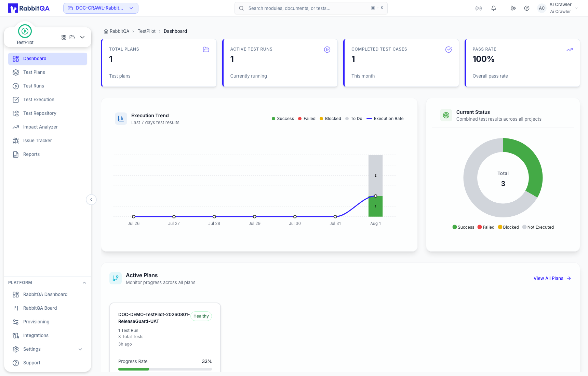Expand the AI Crawler account menu chevron
Viewport: 588px width, 376px height.
[576, 8]
